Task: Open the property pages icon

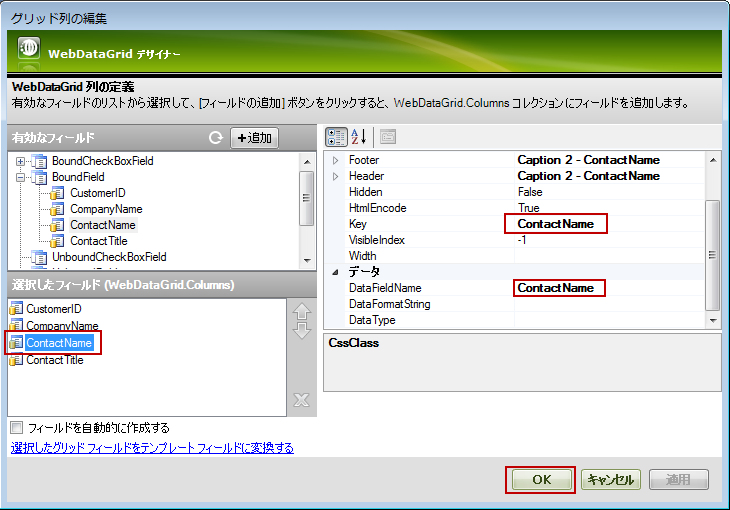Action: 388,137
